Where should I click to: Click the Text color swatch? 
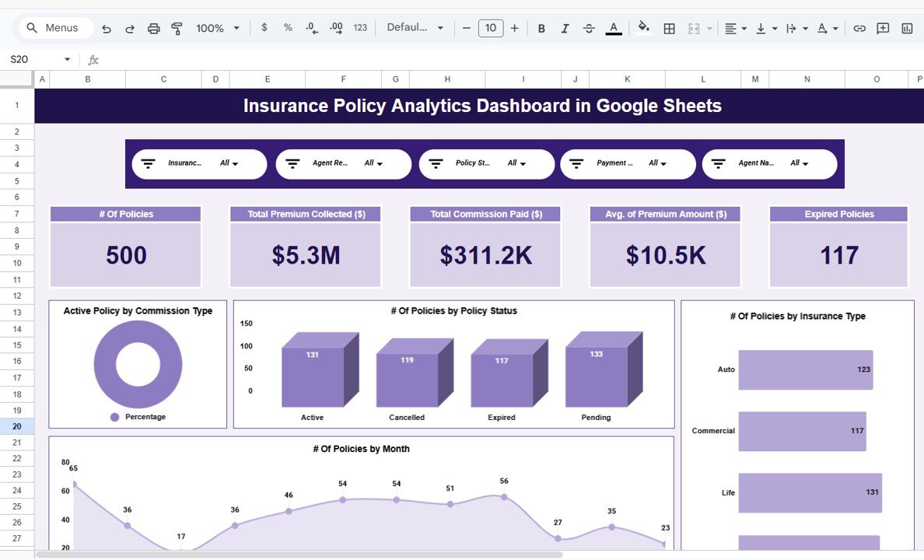[614, 27]
